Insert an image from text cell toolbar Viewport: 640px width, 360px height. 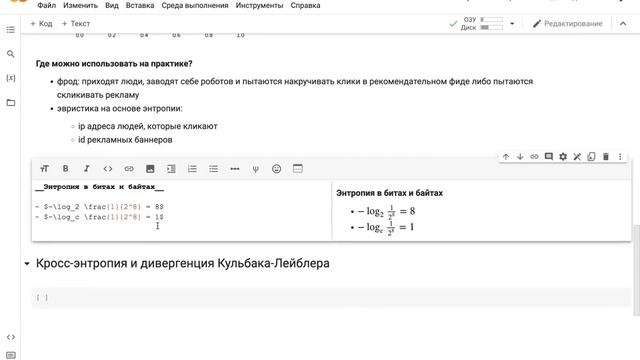click(150, 169)
